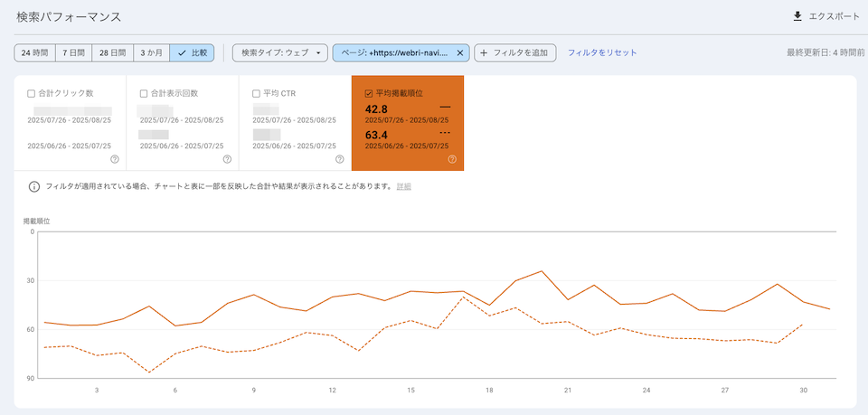This screenshot has width=868, height=415.
Task: Edit the ページ URL filter chip
Action: click(394, 53)
